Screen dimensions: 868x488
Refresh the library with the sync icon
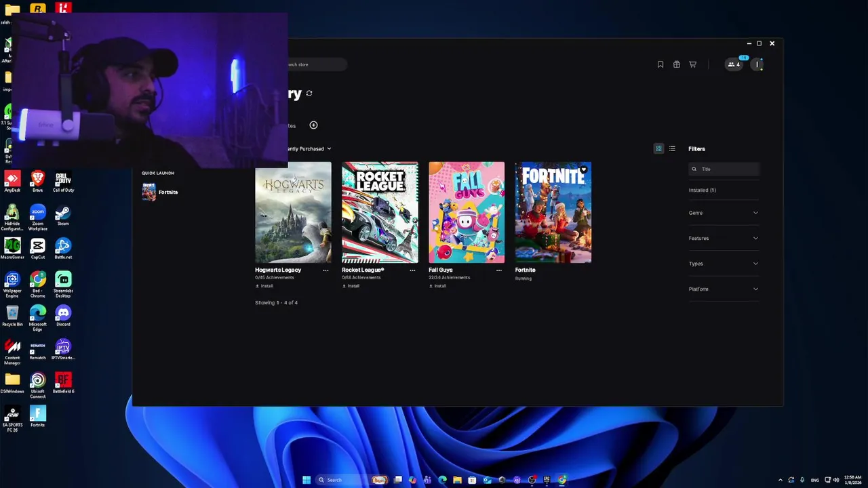click(x=309, y=94)
